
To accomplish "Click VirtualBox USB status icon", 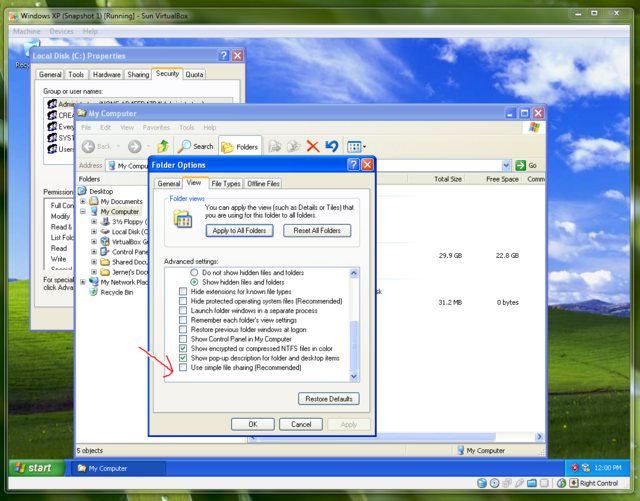I will point(519,483).
